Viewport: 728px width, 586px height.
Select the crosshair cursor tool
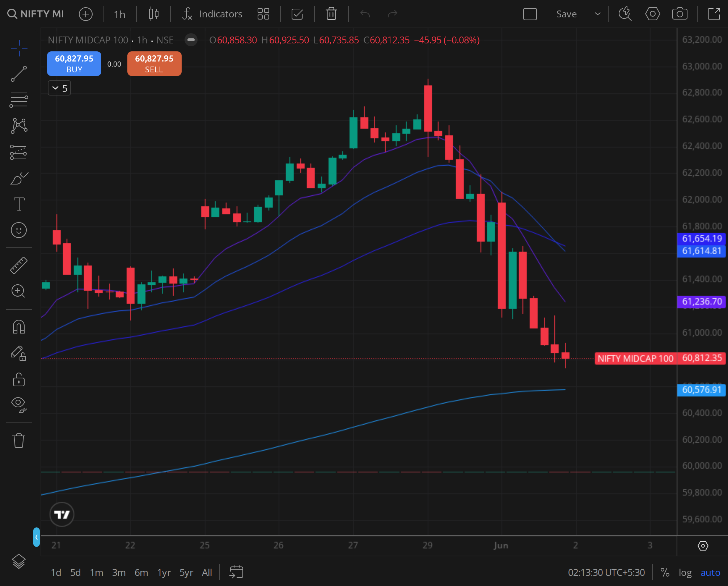point(19,48)
